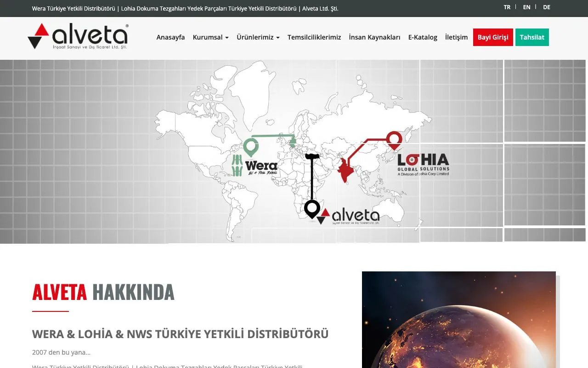Click the '2007 den bu yana...' text
The width and height of the screenshot is (588, 368).
coord(61,352)
